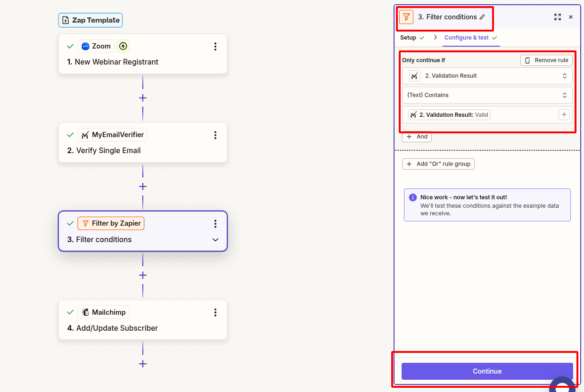The height and width of the screenshot is (392, 584).
Task: Add an And condition to the rule
Action: coord(417,136)
